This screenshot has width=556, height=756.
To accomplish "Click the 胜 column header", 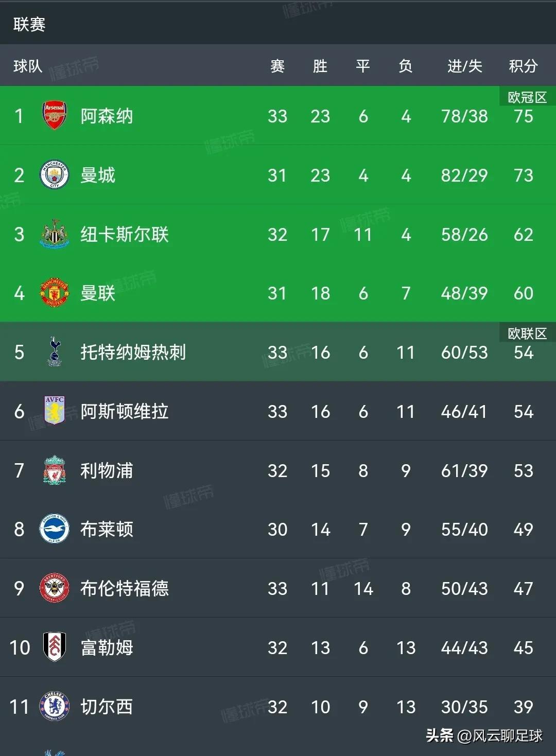I will click(x=320, y=66).
